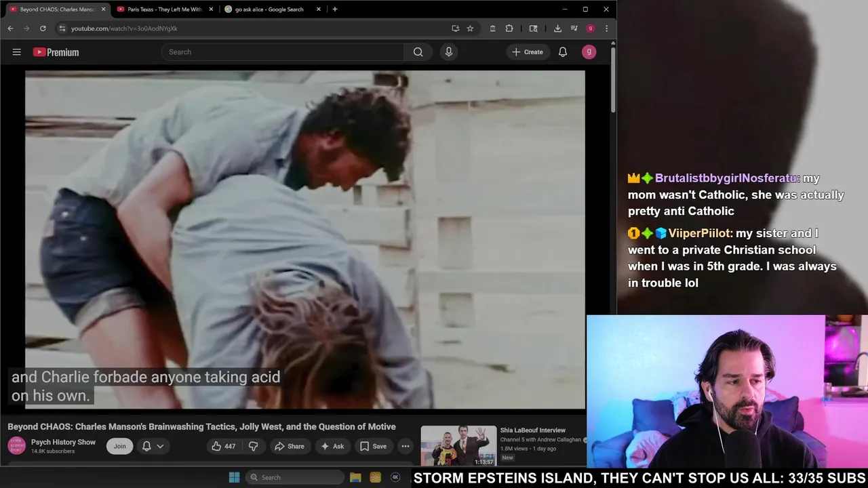Open the Psych History Show channel avatar

pos(17,445)
